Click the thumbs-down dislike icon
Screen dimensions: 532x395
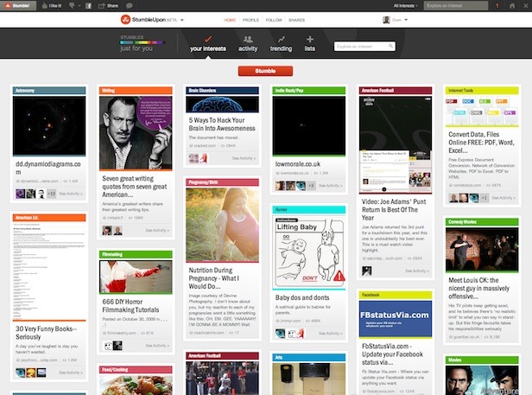click(72, 6)
